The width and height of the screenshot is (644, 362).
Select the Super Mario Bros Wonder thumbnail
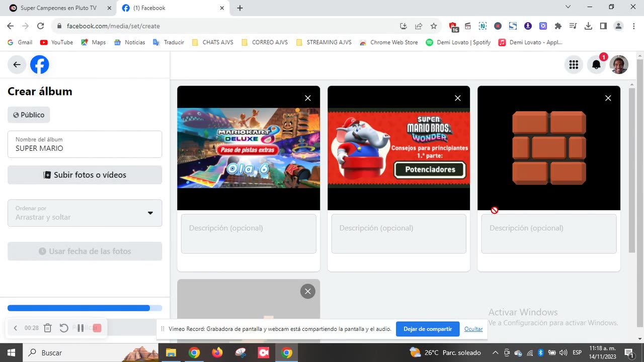tap(398, 148)
